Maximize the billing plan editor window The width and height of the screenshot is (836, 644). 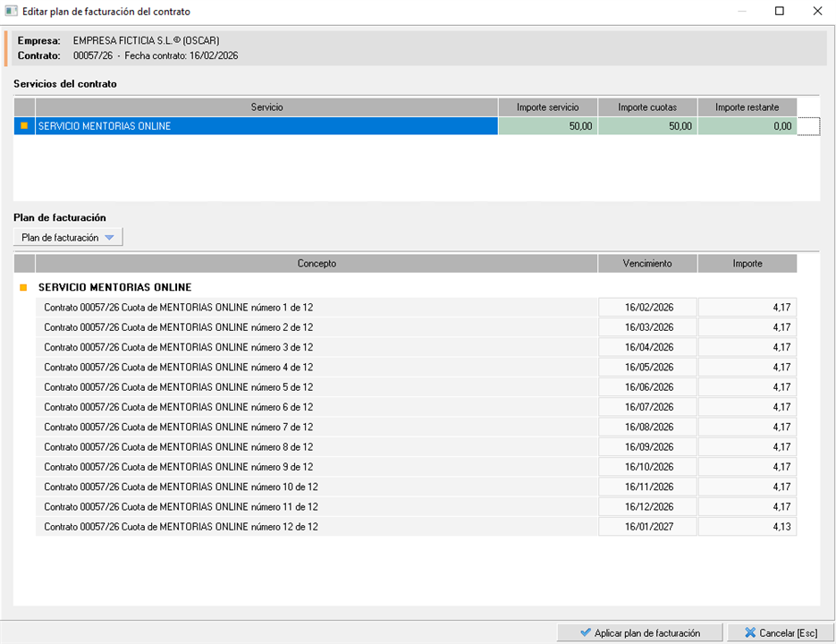(x=779, y=12)
